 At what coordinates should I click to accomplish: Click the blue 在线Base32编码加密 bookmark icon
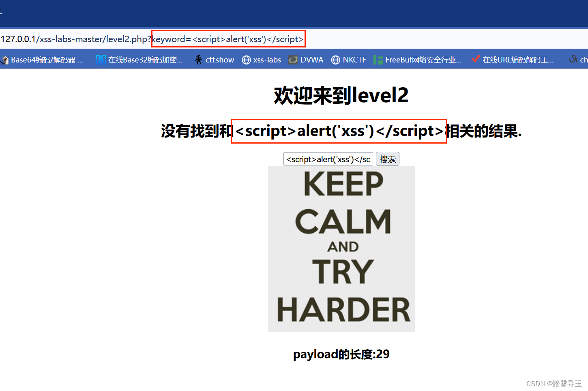[x=100, y=59]
